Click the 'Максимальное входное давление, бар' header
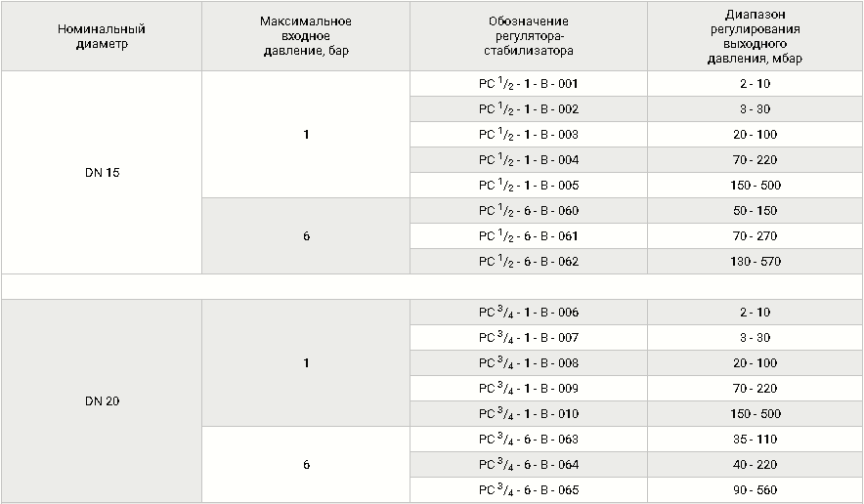Screen dimensions: 864x504 [306, 36]
